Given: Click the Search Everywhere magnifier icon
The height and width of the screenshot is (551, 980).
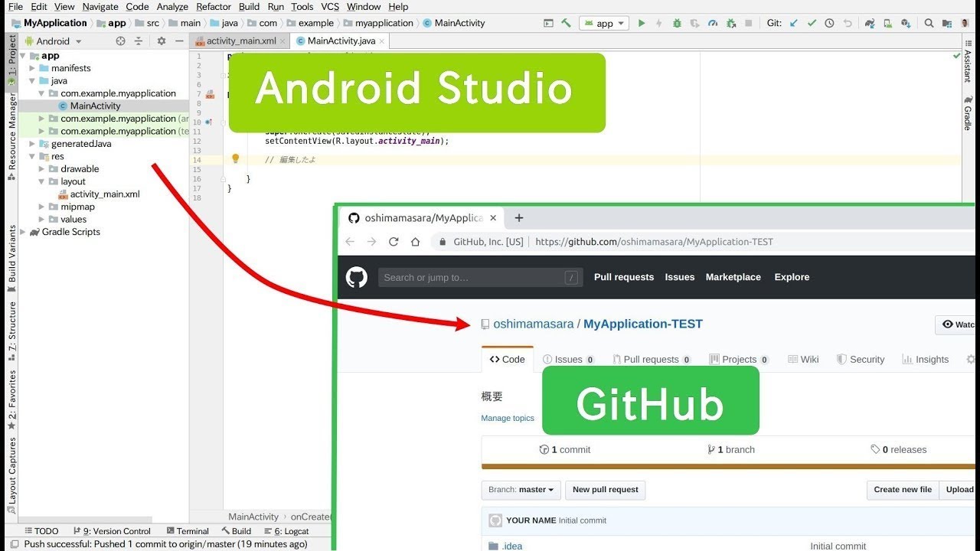Looking at the screenshot, I should tap(929, 23).
